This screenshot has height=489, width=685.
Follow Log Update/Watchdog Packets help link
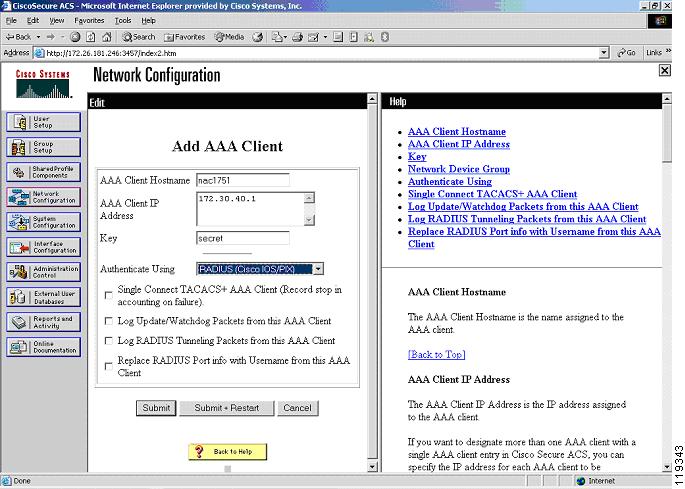click(x=523, y=207)
